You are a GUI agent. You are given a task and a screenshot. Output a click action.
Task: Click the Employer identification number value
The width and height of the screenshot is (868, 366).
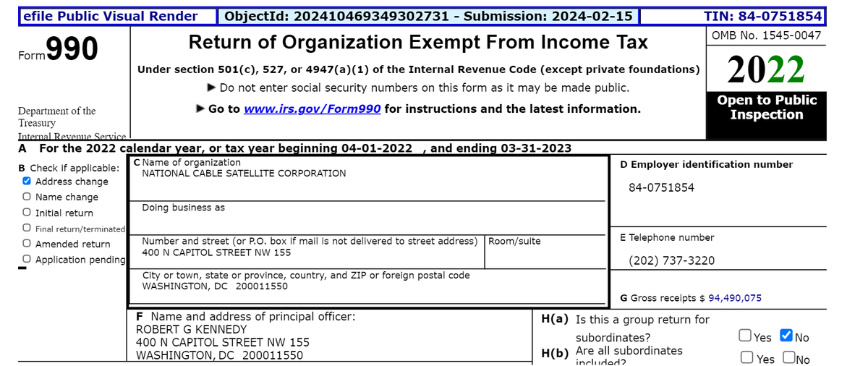(x=661, y=187)
